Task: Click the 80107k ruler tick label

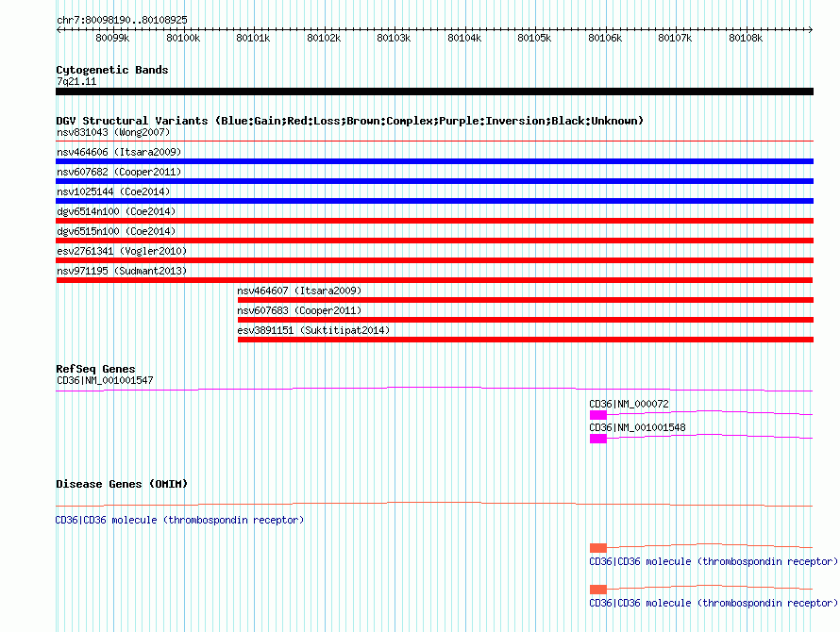Action: pyautogui.click(x=675, y=38)
